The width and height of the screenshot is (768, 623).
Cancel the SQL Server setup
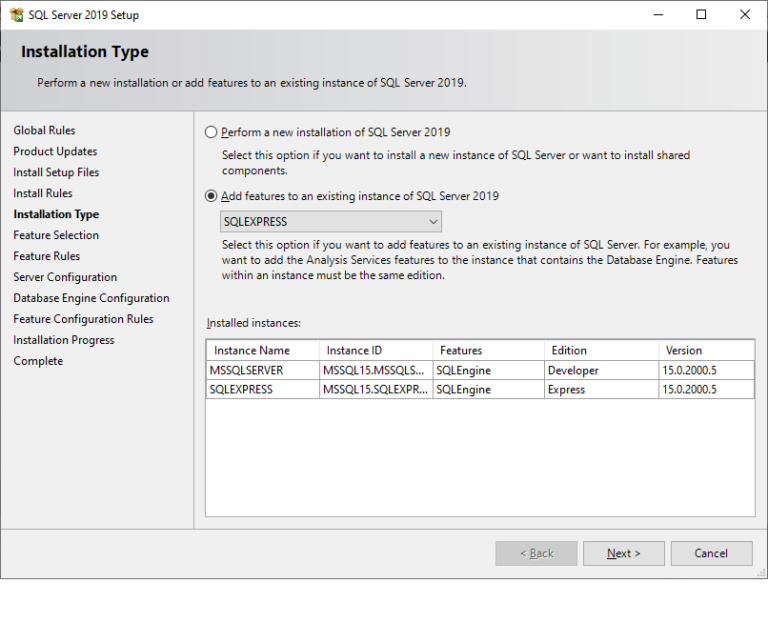coord(711,553)
